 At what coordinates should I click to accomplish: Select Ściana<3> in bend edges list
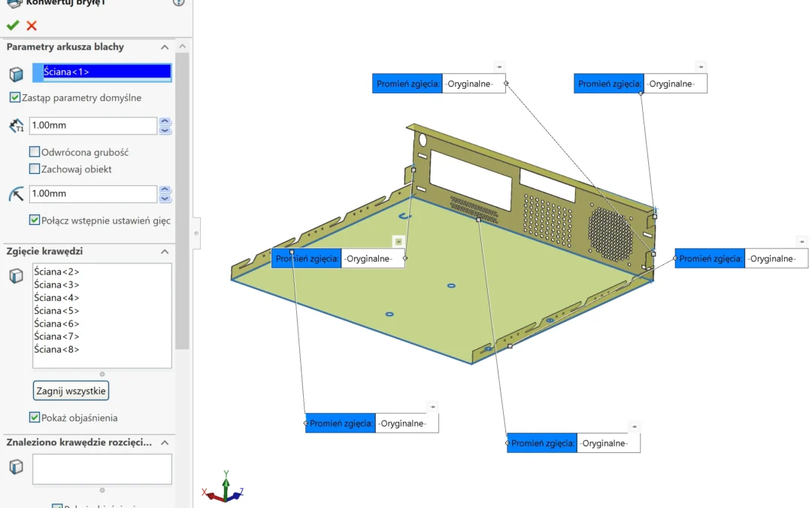click(56, 284)
